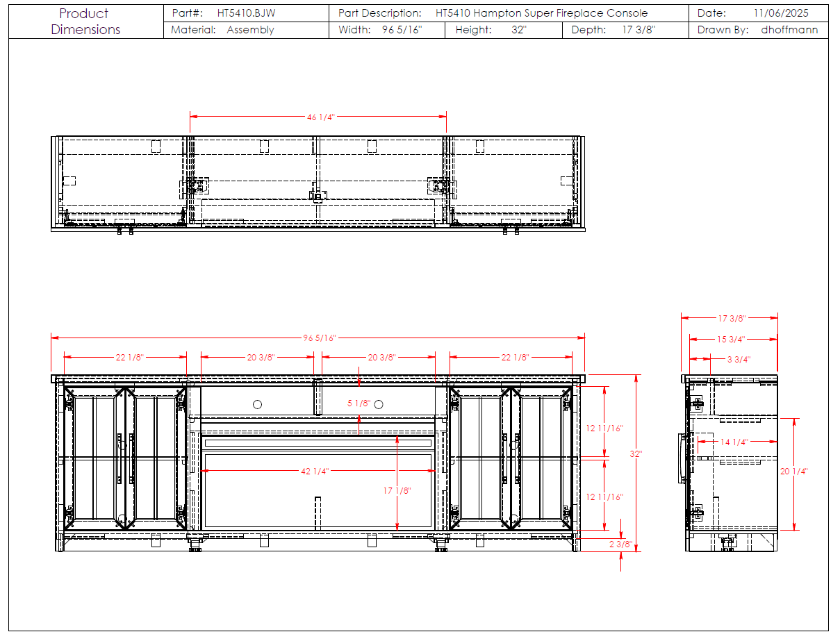This screenshot has width=840, height=641.
Task: Select the material value "Assembly"
Action: point(250,30)
